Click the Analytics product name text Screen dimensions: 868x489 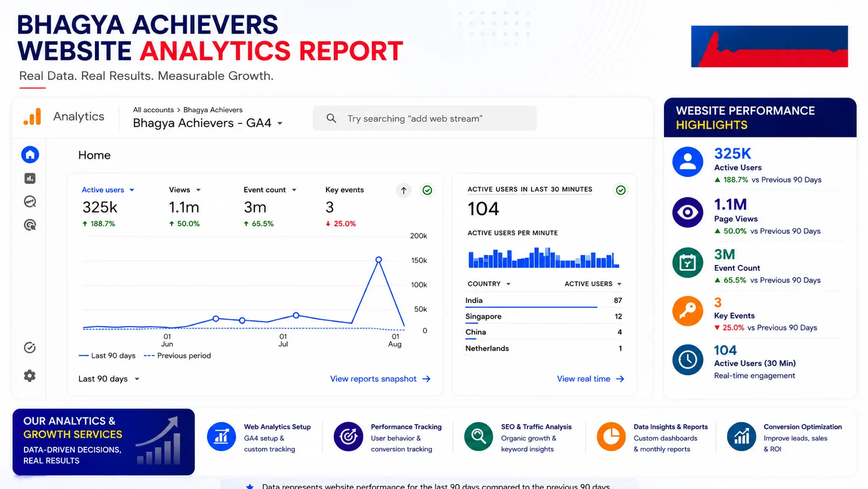[79, 116]
